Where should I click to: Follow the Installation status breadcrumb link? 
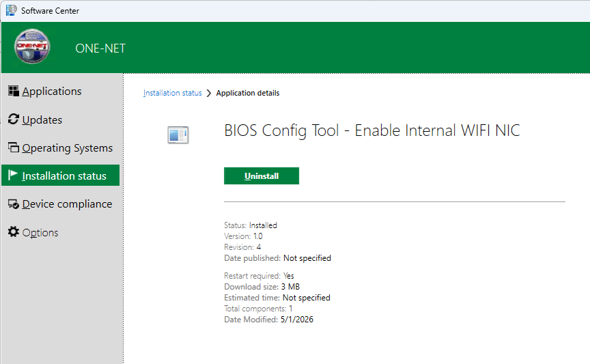click(172, 93)
